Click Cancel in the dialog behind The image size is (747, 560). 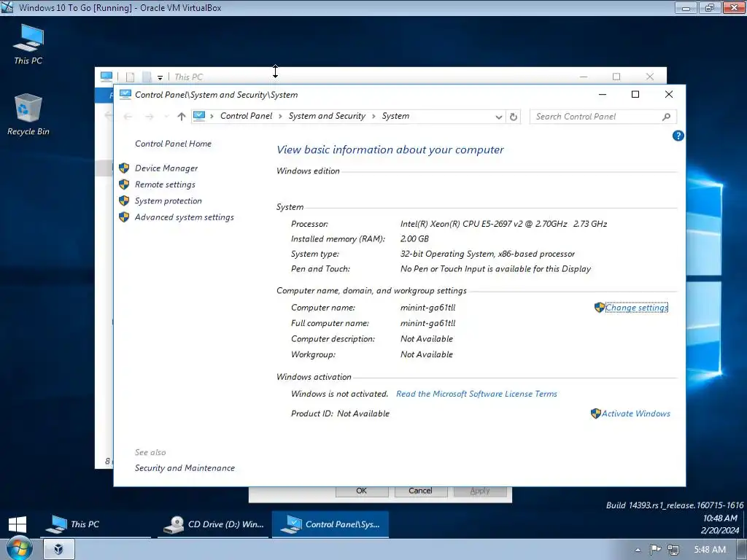pos(421,491)
